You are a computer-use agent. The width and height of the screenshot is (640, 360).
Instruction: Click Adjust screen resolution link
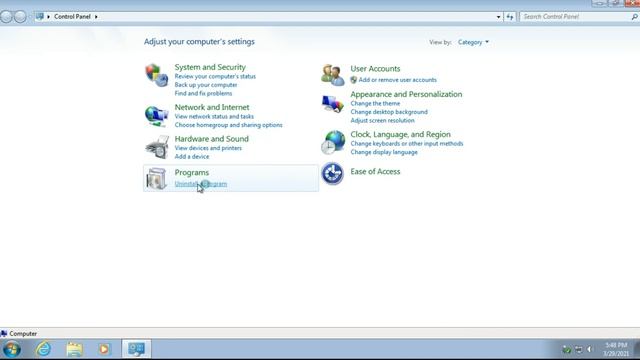click(x=382, y=120)
